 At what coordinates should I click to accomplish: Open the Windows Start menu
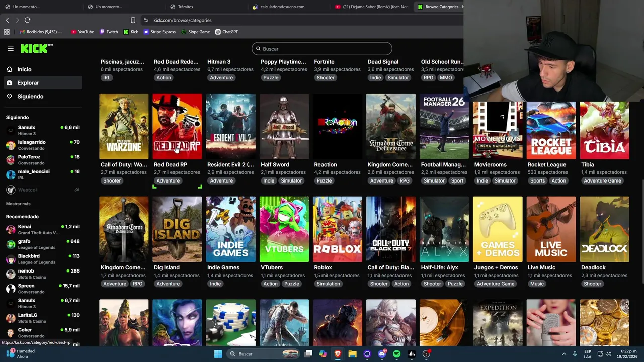coord(218,354)
